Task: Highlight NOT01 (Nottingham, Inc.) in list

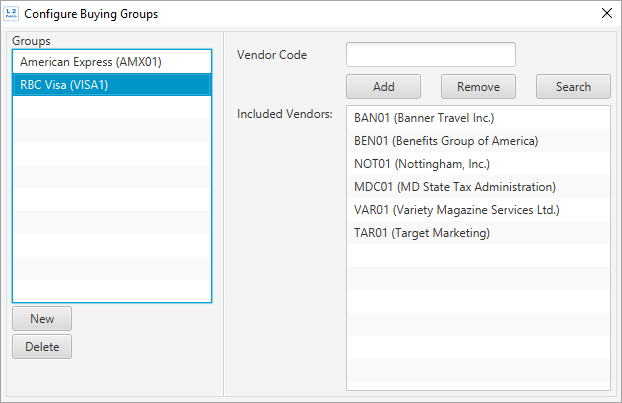Action: coord(422,163)
